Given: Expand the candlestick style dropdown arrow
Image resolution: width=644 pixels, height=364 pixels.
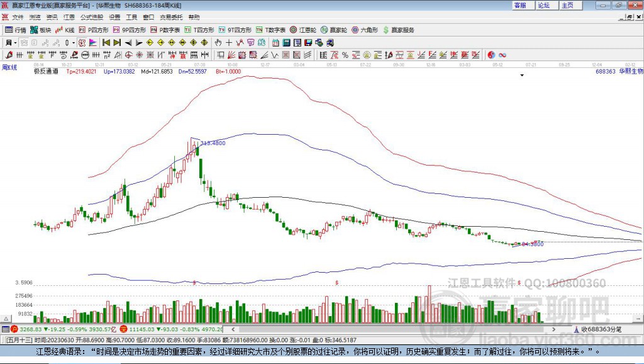Looking at the screenshot, I should click(74, 43).
